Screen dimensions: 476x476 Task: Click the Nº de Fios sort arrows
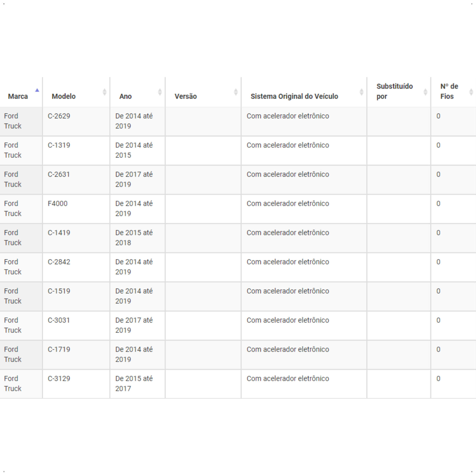point(471,92)
